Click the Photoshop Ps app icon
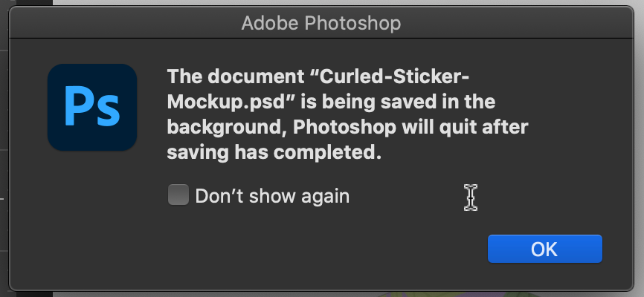Image resolution: width=644 pixels, height=297 pixels. pyautogui.click(x=92, y=107)
